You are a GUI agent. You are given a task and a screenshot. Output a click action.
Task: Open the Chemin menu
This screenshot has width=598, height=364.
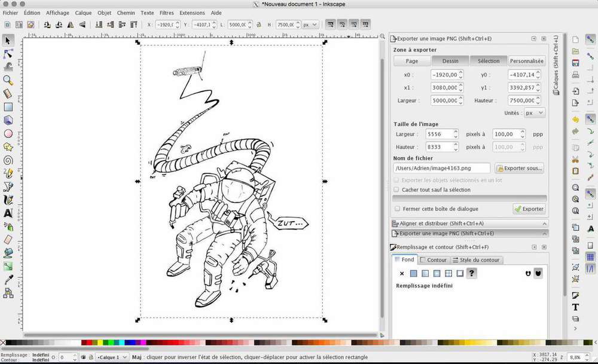[126, 13]
